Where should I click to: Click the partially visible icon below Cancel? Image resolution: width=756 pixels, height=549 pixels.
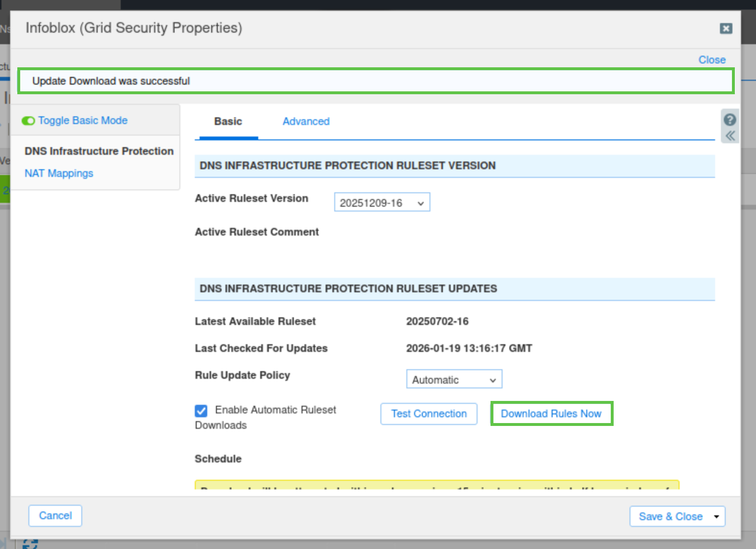(30, 544)
